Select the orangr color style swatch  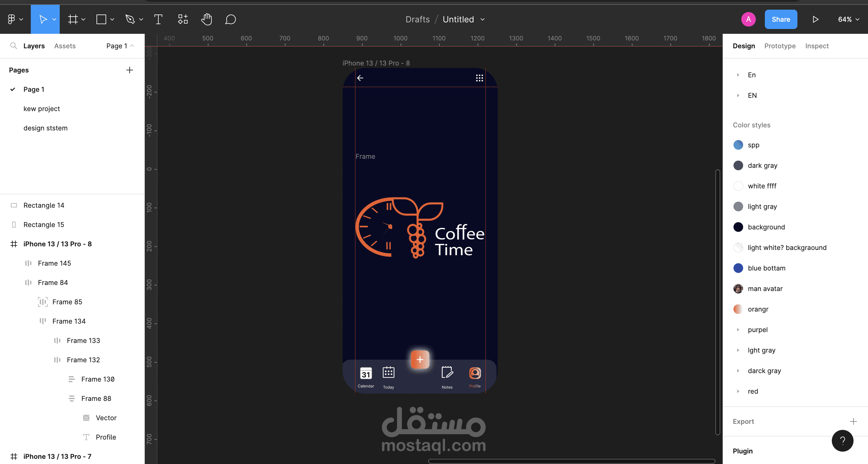(738, 309)
